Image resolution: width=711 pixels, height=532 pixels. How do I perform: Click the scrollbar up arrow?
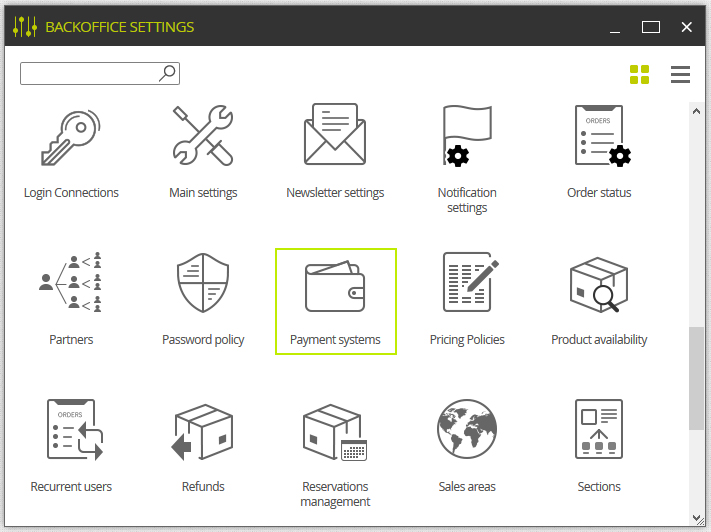[x=696, y=111]
